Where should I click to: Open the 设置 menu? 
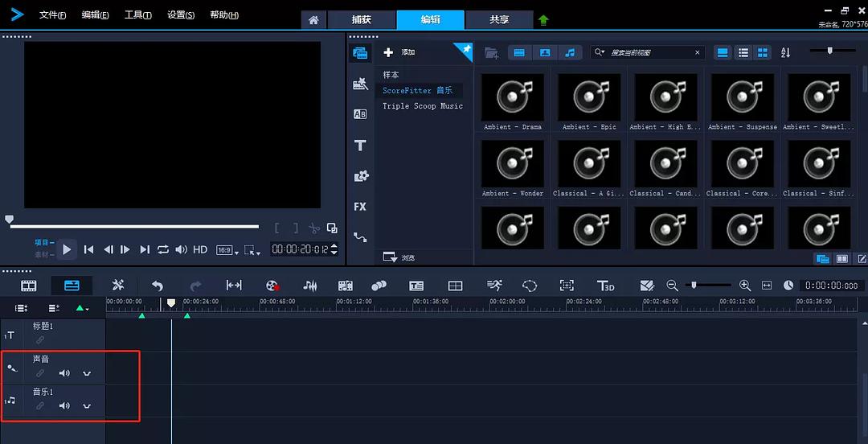(x=181, y=15)
